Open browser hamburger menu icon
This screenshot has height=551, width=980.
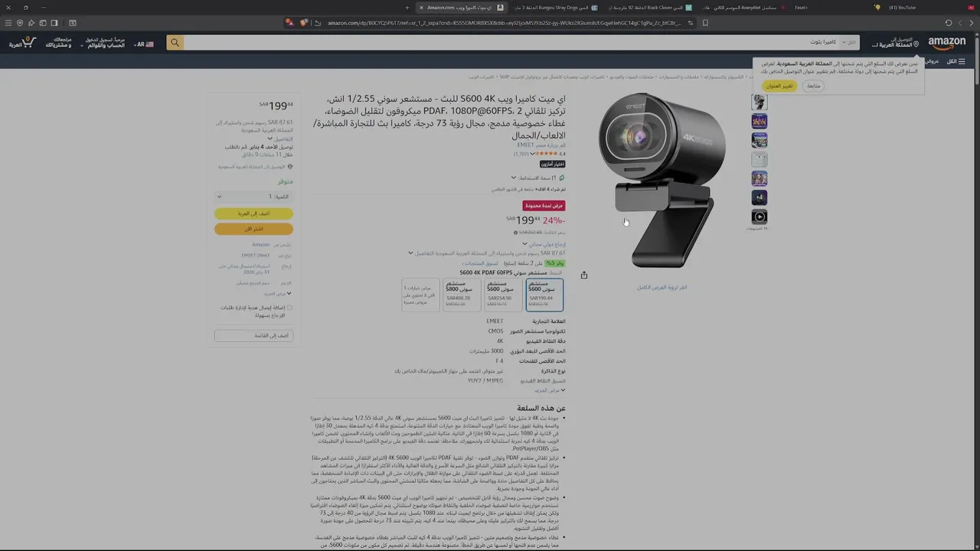click(8, 23)
